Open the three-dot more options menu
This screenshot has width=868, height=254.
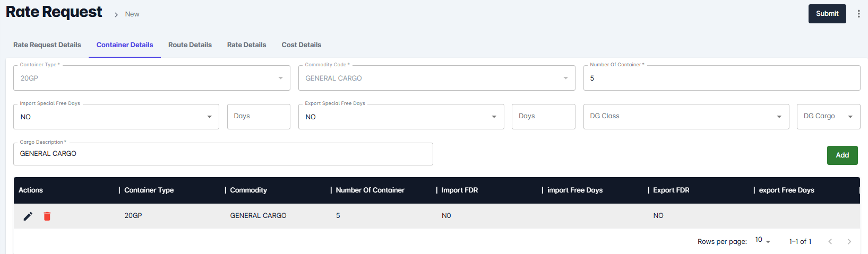[x=858, y=14]
